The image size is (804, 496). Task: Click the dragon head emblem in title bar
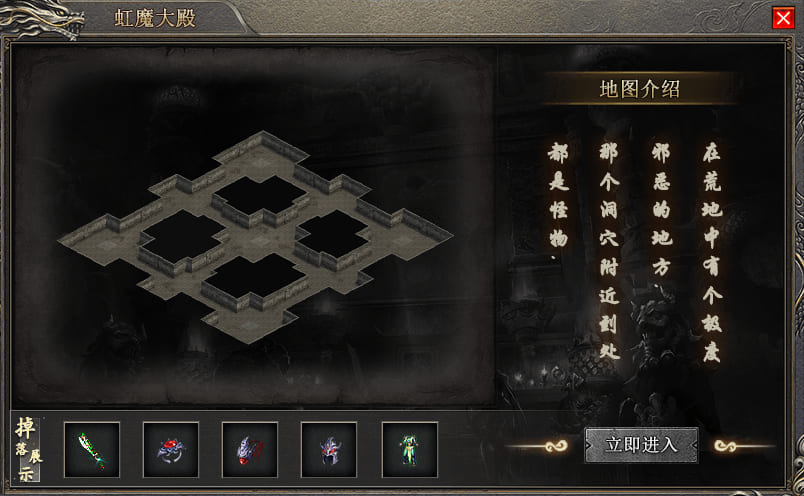42,19
